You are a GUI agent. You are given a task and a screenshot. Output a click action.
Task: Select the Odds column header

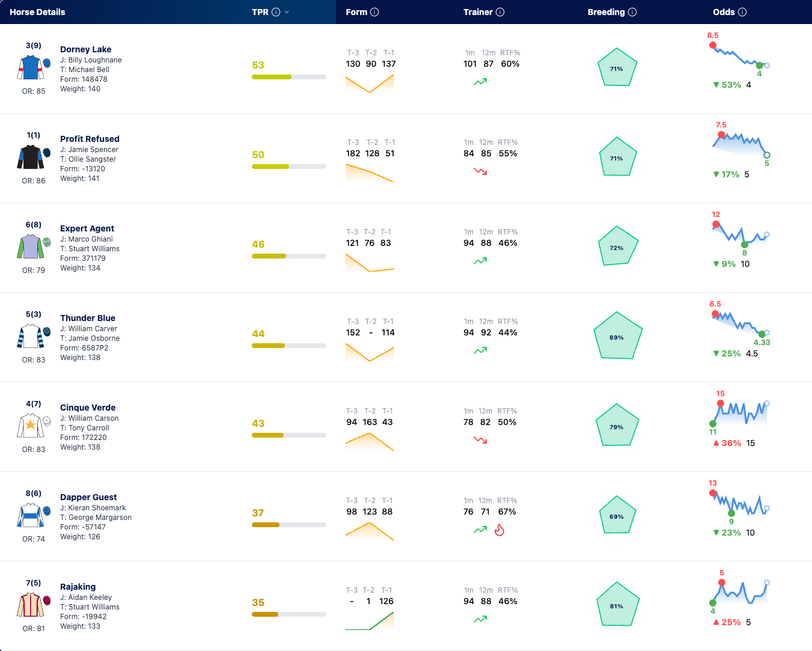(724, 12)
